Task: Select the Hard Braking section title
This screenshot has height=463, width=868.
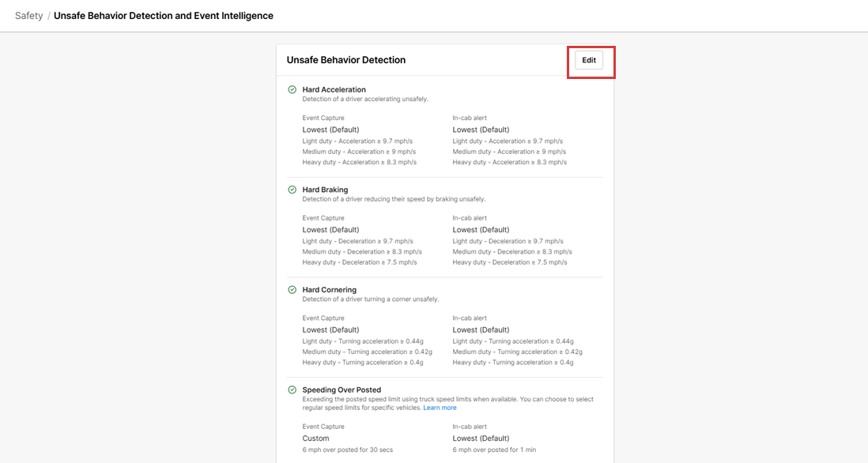Action: (x=325, y=190)
